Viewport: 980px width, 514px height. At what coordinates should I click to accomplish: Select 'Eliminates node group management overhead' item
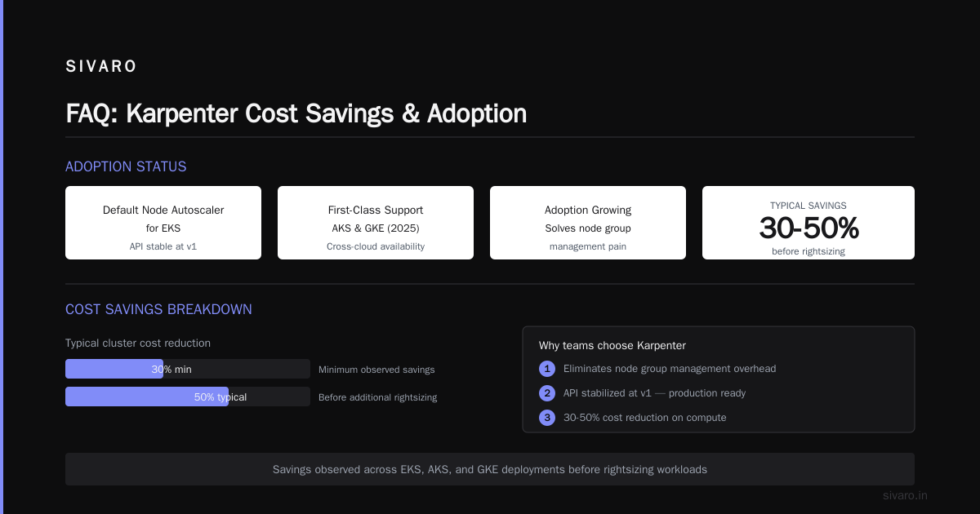click(670, 369)
